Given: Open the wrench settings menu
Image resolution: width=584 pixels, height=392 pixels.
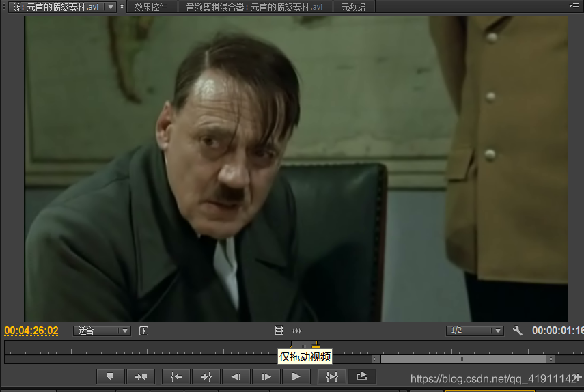Looking at the screenshot, I should click(x=517, y=331).
